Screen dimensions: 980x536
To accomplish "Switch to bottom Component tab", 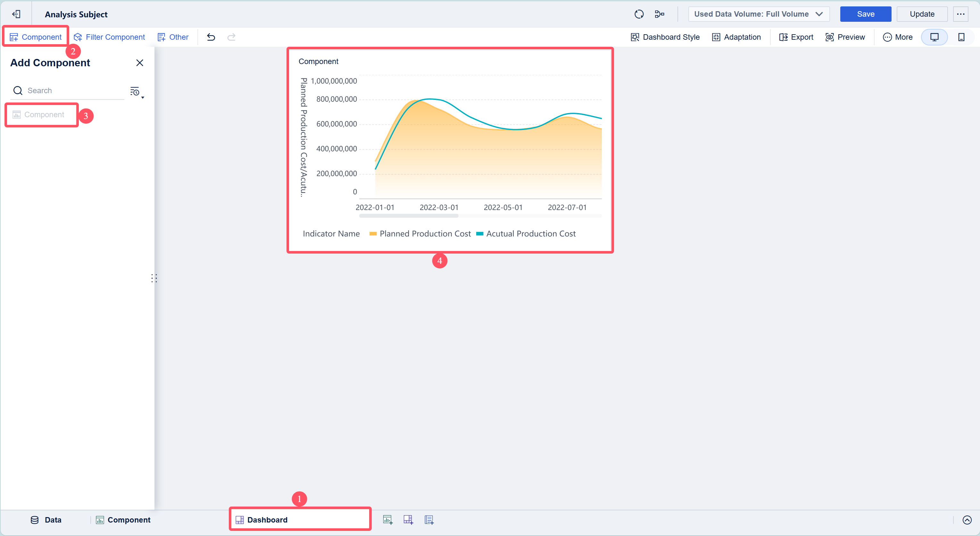I will 123,520.
